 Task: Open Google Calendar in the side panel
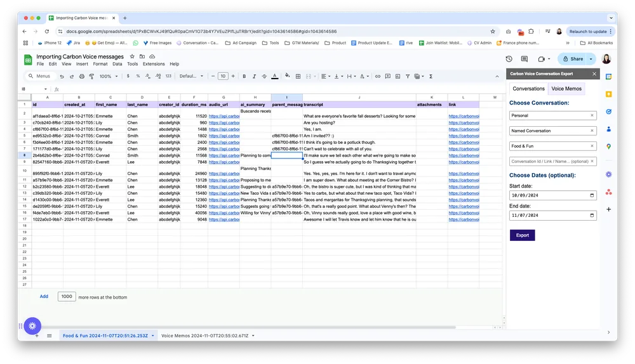609,77
